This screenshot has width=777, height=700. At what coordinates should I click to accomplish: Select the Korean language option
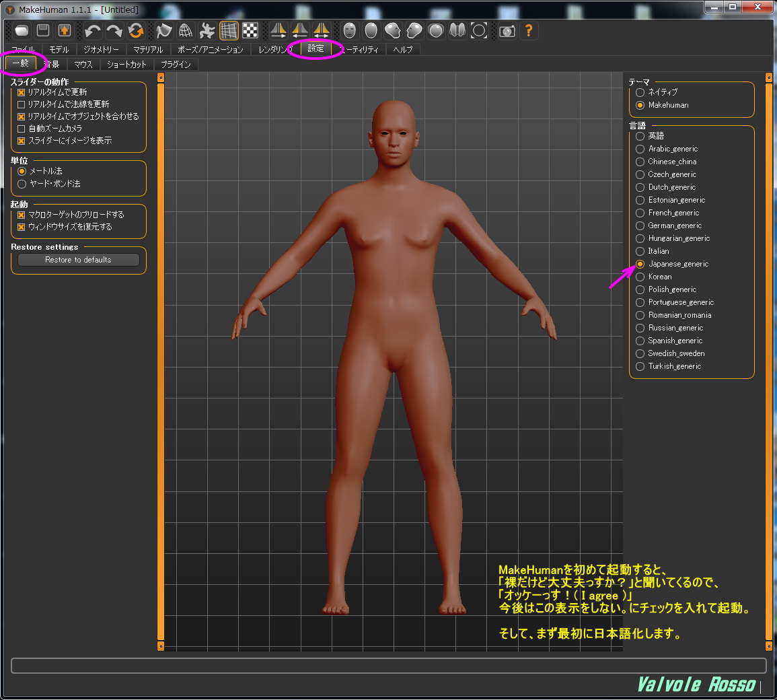tap(640, 277)
